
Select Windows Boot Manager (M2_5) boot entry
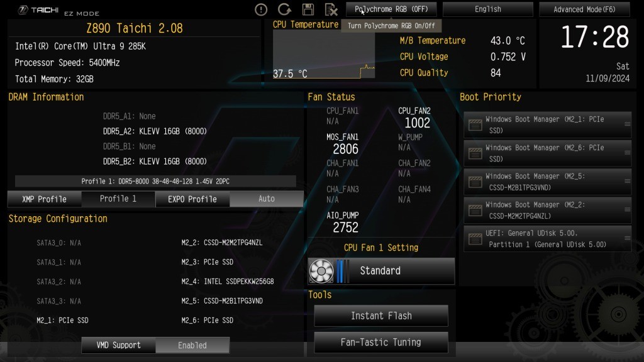click(548, 182)
